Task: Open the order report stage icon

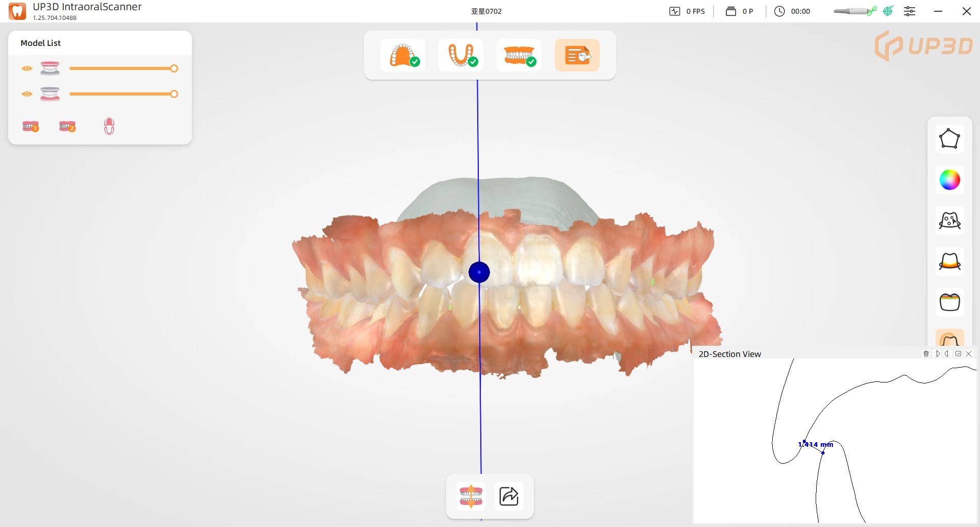Action: coord(577,55)
